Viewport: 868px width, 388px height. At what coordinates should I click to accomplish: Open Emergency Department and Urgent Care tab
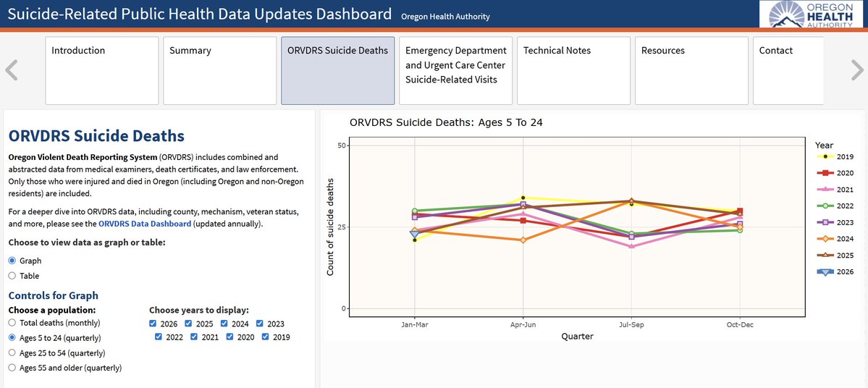tap(455, 70)
